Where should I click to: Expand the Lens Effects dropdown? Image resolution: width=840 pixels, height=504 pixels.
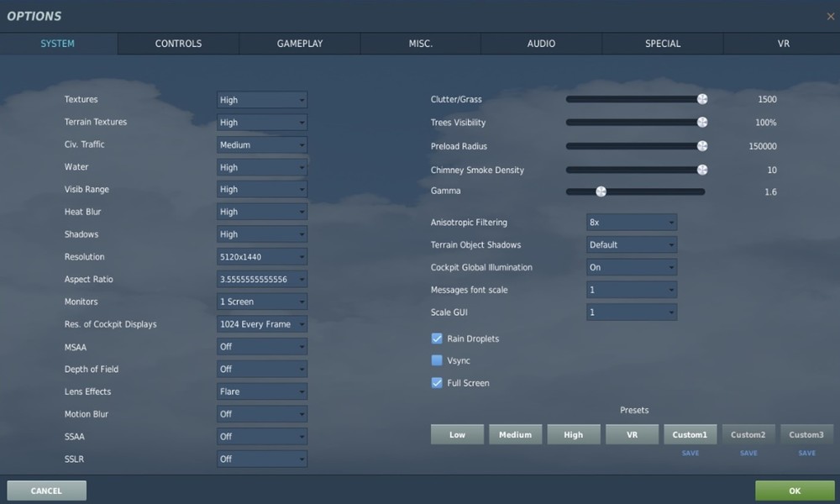point(261,391)
